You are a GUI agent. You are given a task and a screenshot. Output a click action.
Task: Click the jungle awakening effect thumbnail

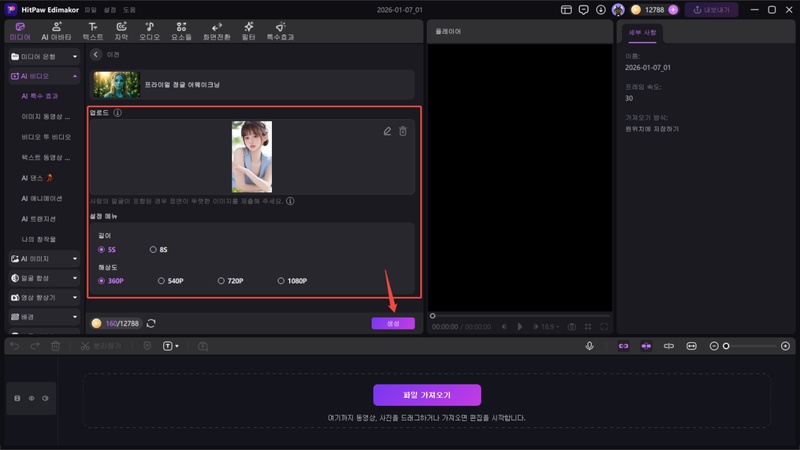116,84
